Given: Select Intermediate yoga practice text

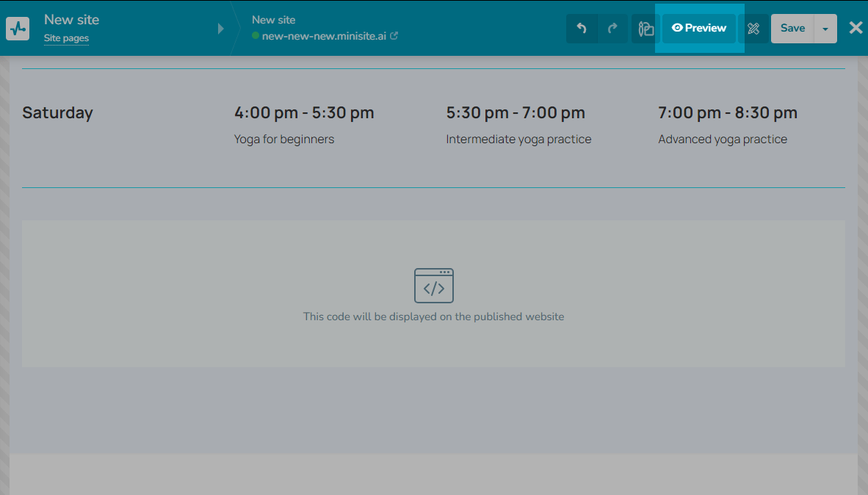Looking at the screenshot, I should tap(518, 139).
